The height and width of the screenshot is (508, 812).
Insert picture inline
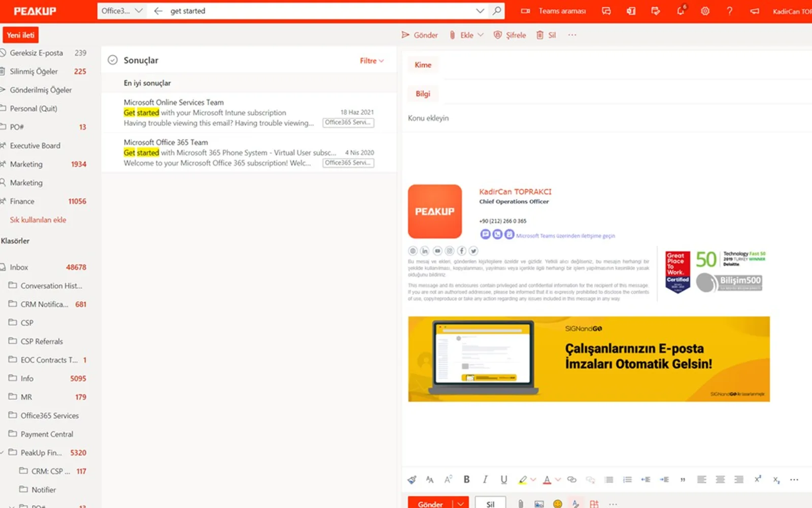pyautogui.click(x=539, y=504)
